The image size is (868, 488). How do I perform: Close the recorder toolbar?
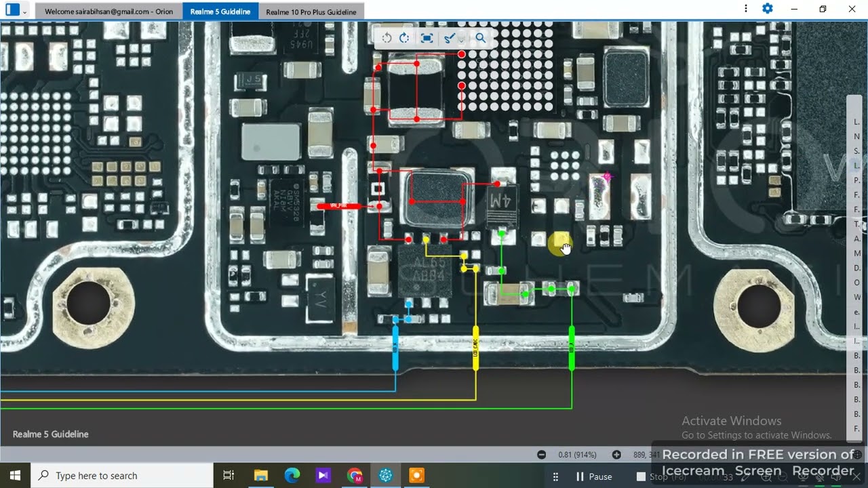coord(856,476)
